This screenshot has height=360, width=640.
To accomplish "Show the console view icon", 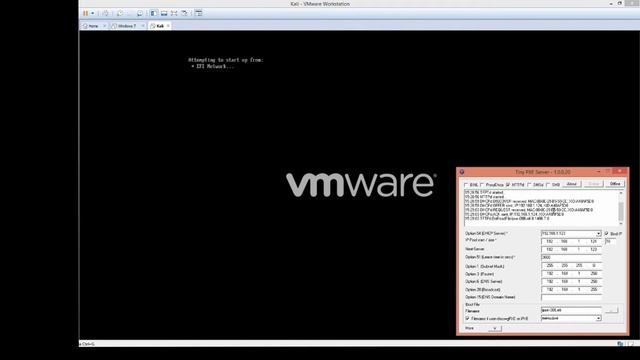I will point(198,13).
